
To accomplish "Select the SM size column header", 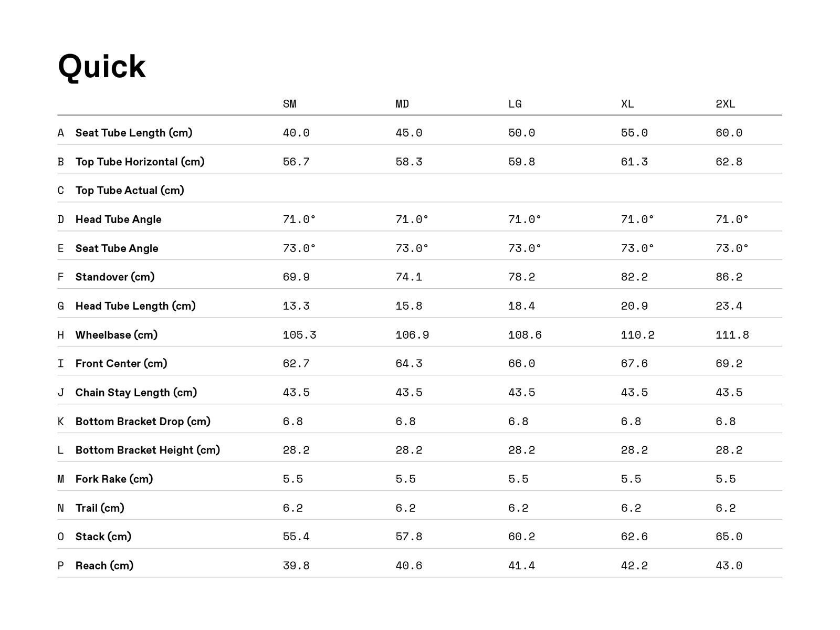I will (289, 104).
